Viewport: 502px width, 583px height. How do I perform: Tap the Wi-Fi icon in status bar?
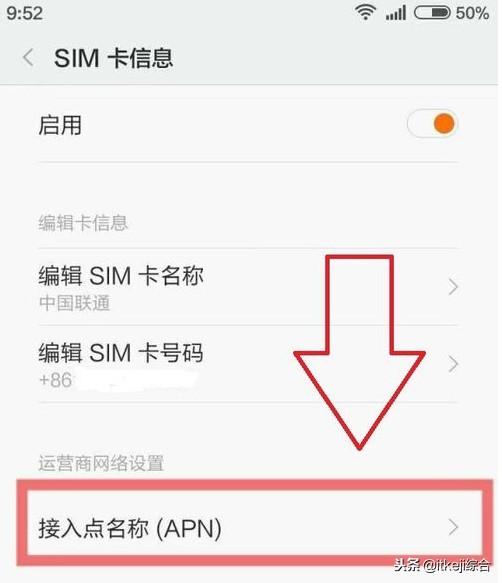pyautogui.click(x=365, y=12)
